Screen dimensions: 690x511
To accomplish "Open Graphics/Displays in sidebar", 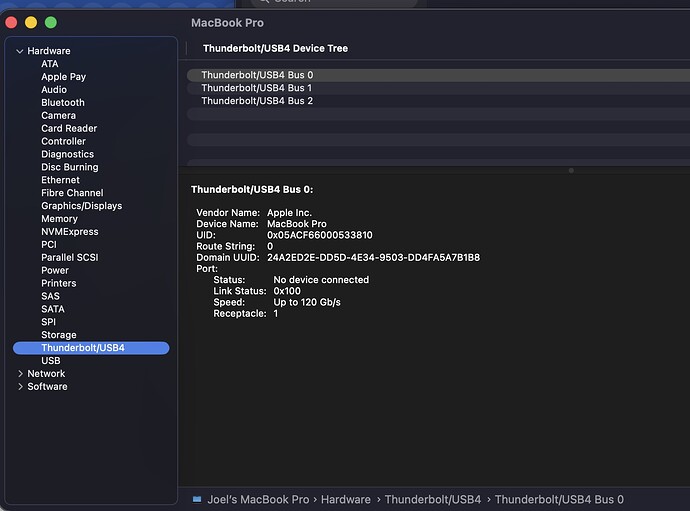I will click(x=81, y=206).
